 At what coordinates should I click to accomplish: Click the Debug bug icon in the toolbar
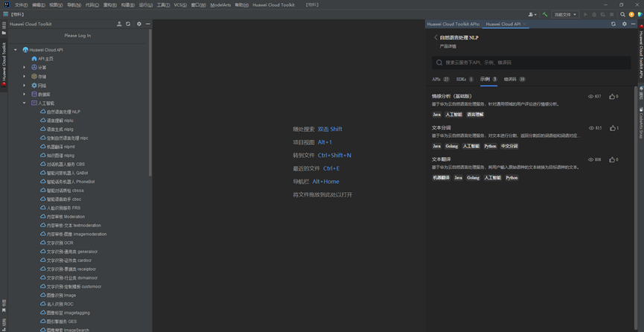[x=594, y=14]
